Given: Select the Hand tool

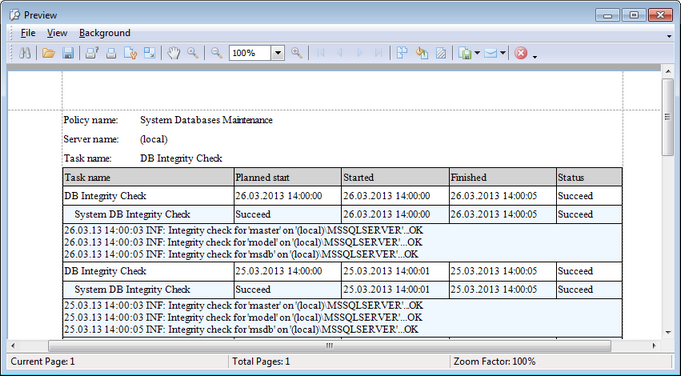Looking at the screenshot, I should coord(174,53).
